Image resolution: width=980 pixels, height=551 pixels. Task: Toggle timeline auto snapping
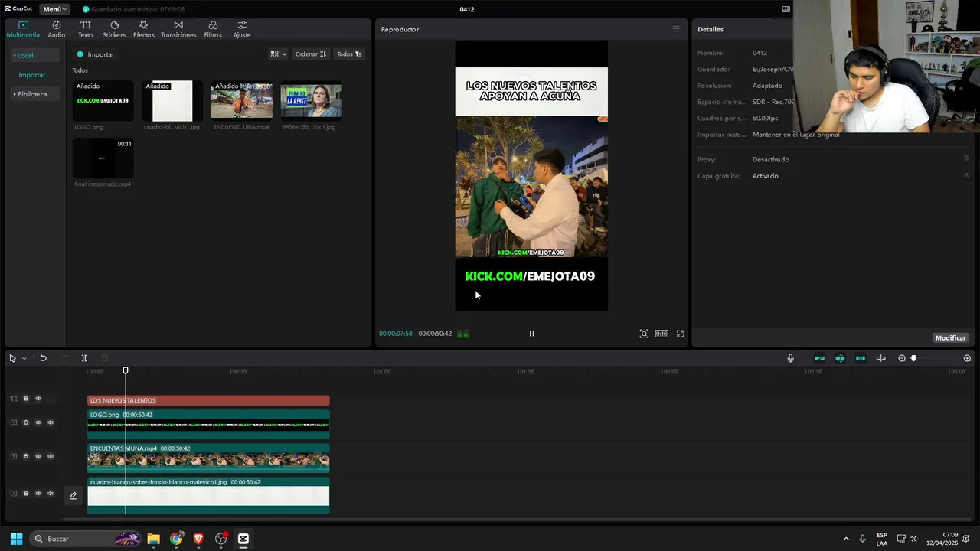coord(840,358)
